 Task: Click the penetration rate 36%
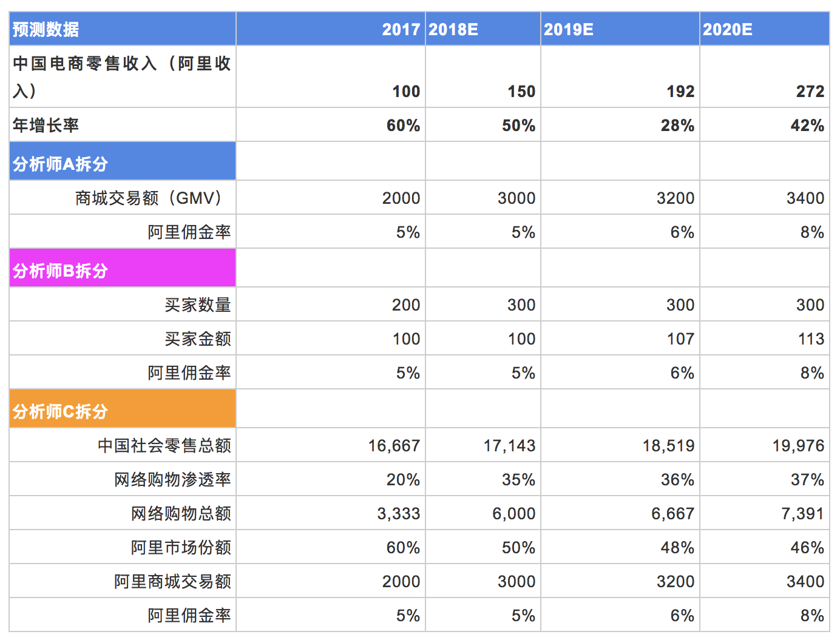click(x=677, y=480)
